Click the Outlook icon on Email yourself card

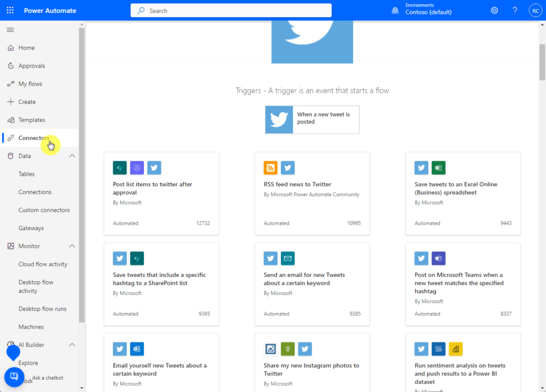pyautogui.click(x=137, y=349)
